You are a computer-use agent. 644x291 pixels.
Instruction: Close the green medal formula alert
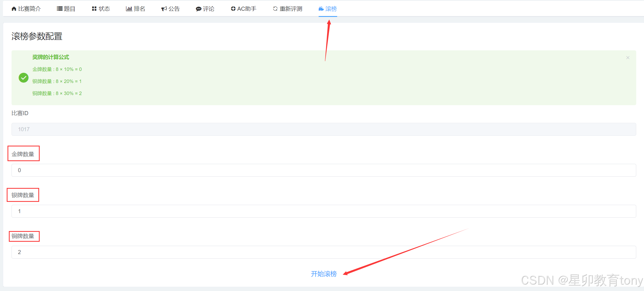click(628, 58)
